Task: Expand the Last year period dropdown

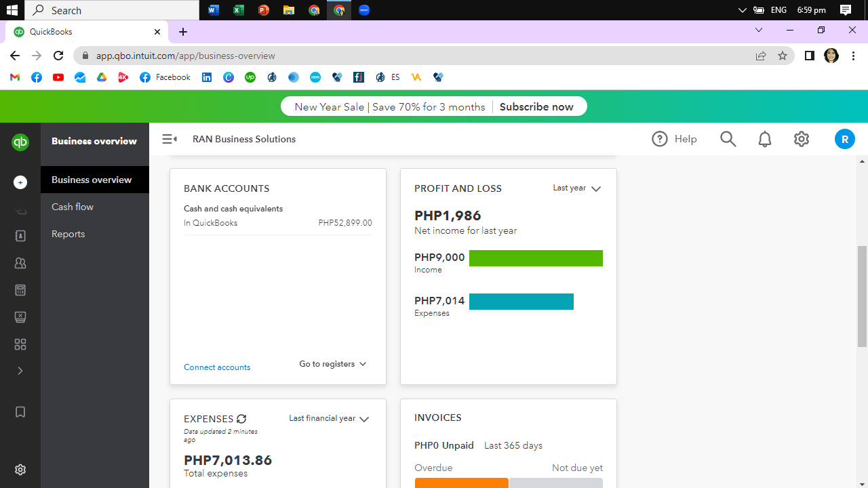Action: point(577,188)
